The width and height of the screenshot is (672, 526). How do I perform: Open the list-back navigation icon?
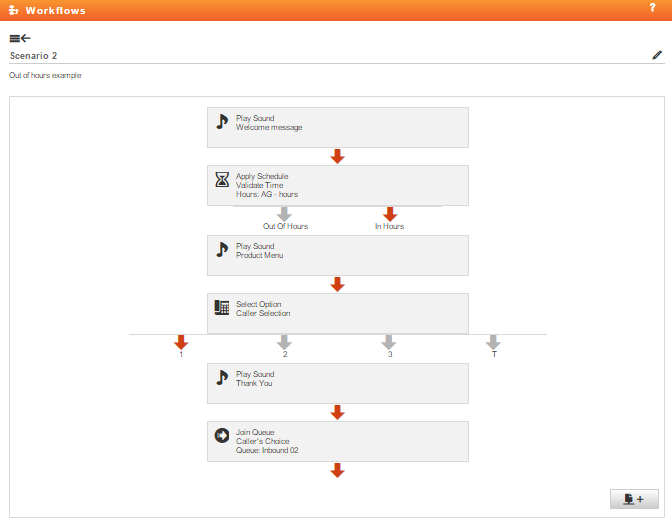click(20, 38)
